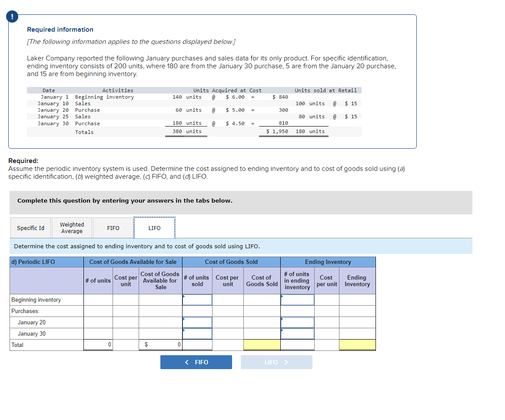This screenshot has width=505, height=420.
Task: Click total cost of goods available dollar cell
Action: click(x=160, y=345)
